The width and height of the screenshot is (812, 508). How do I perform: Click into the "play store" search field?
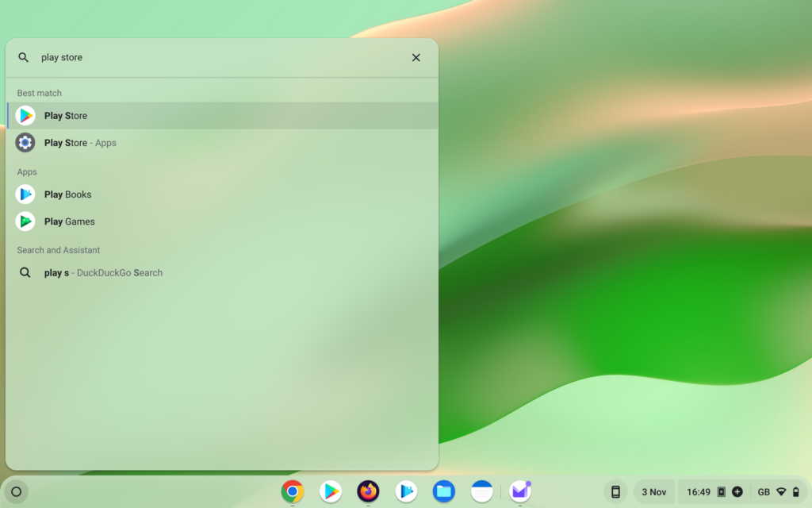click(220, 57)
